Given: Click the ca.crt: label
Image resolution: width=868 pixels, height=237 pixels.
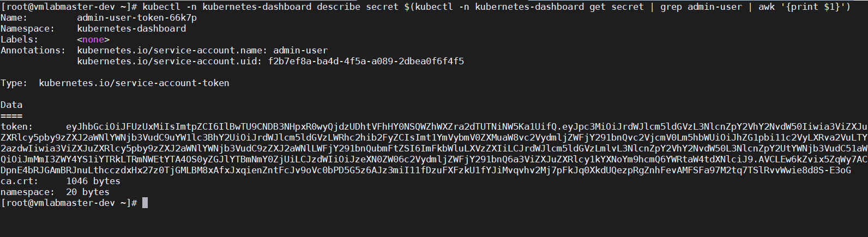Looking at the screenshot, I should pyautogui.click(x=19, y=181).
